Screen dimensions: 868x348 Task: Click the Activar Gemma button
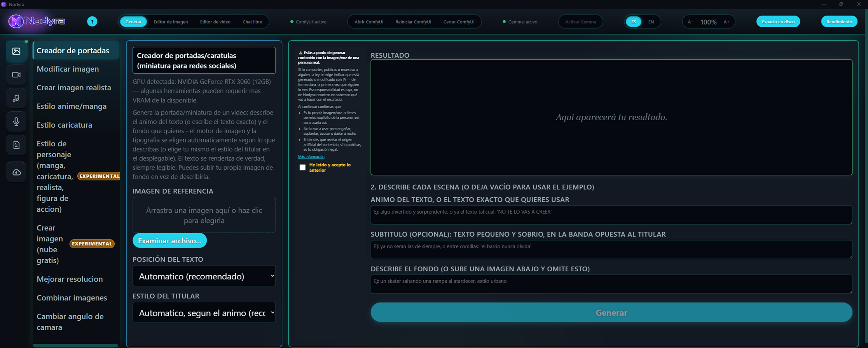(580, 22)
